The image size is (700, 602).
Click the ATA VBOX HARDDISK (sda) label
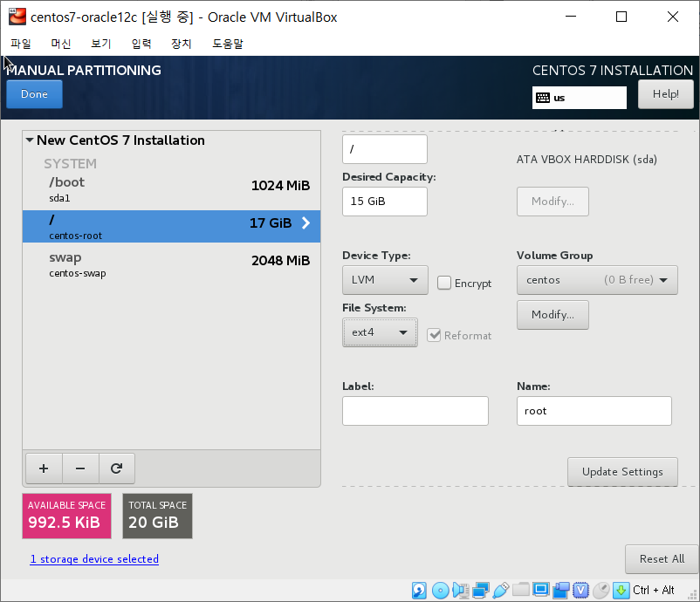click(587, 160)
